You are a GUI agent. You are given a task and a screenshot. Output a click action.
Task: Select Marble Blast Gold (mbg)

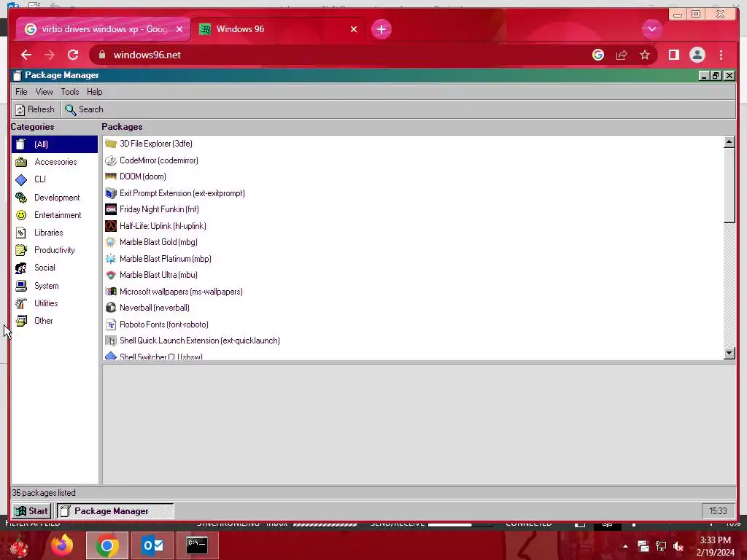coord(152,242)
